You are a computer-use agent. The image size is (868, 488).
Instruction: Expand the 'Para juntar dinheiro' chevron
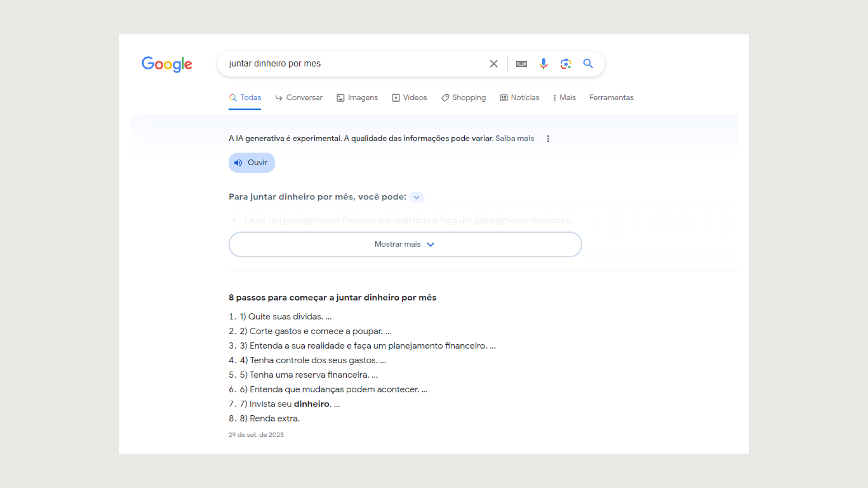coord(416,197)
